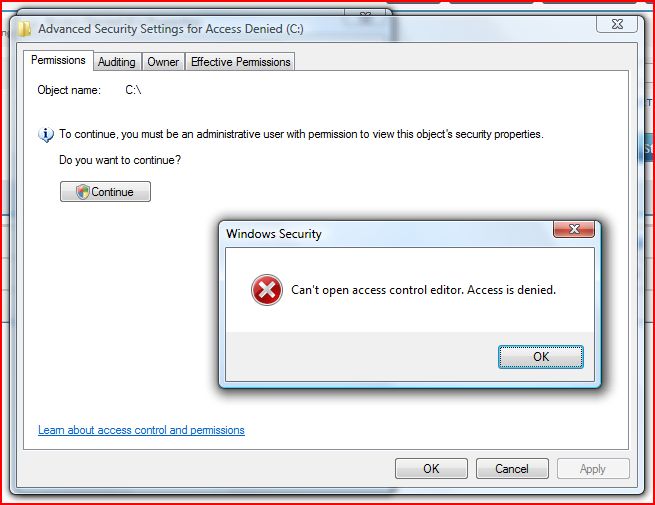Dismiss the error with the dialog's OK button
This screenshot has height=505, width=655.
pos(541,357)
